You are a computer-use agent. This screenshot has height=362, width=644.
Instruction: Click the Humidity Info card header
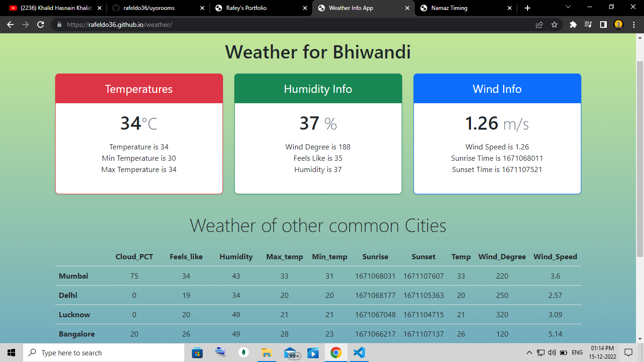coord(318,89)
